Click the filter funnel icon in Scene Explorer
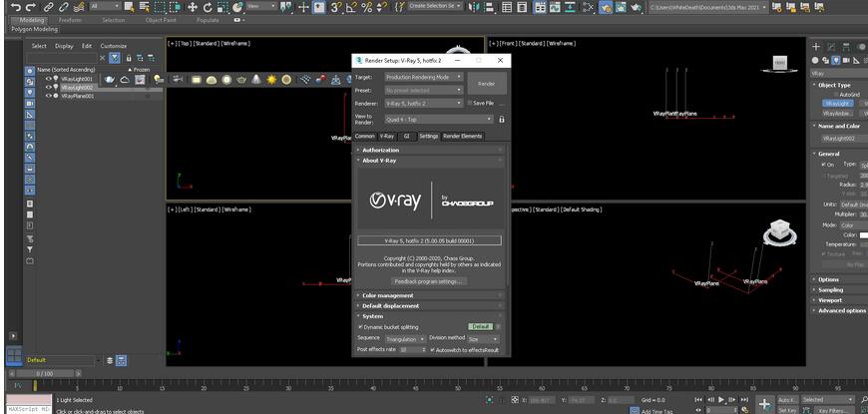The image size is (868, 414). 115,58
